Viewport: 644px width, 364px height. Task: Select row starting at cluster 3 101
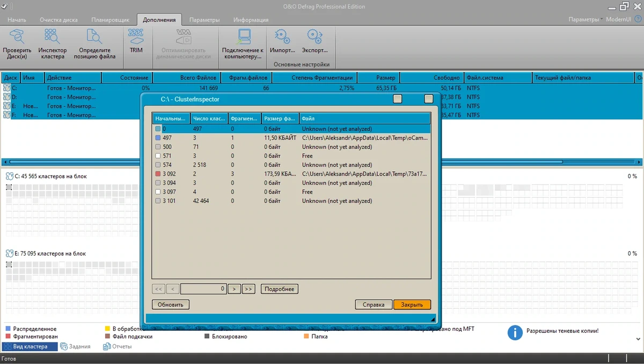coord(291,201)
